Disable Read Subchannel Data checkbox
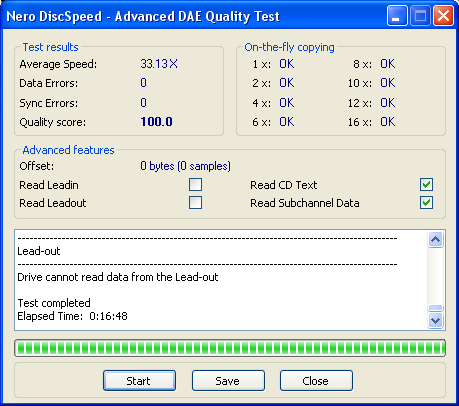Image resolution: width=459 pixels, height=406 pixels. click(x=426, y=202)
